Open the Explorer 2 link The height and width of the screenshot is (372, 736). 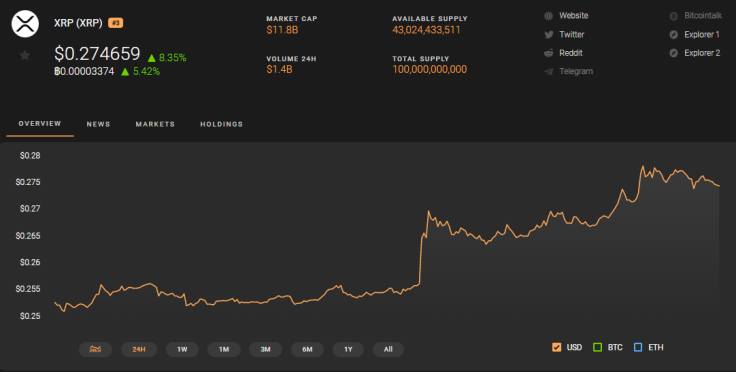pyautogui.click(x=702, y=53)
